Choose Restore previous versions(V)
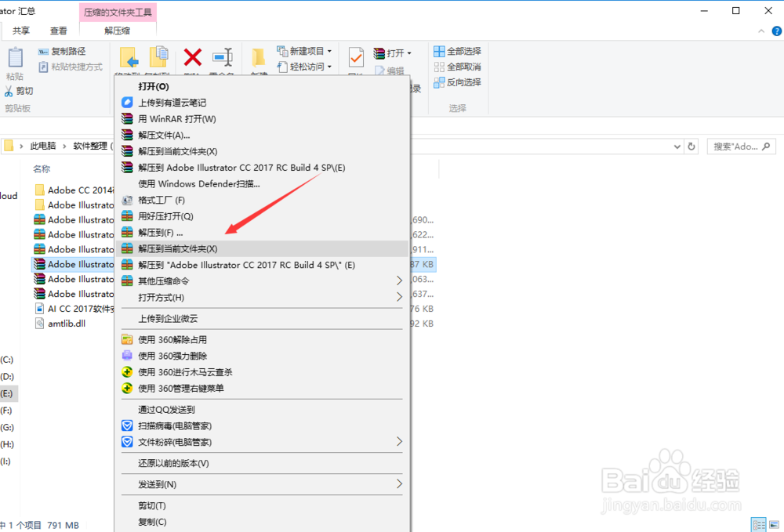Screen dimensions: 784x532 coord(262,463)
